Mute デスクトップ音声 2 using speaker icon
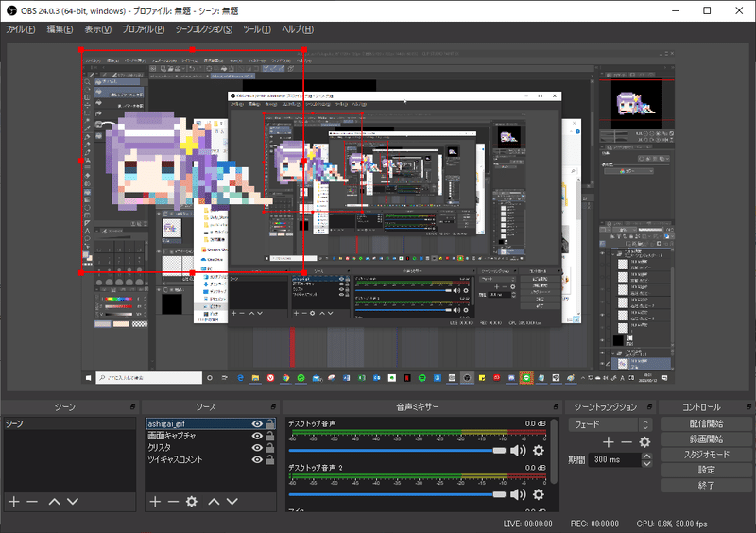Image resolution: width=756 pixels, height=533 pixels. click(x=518, y=494)
